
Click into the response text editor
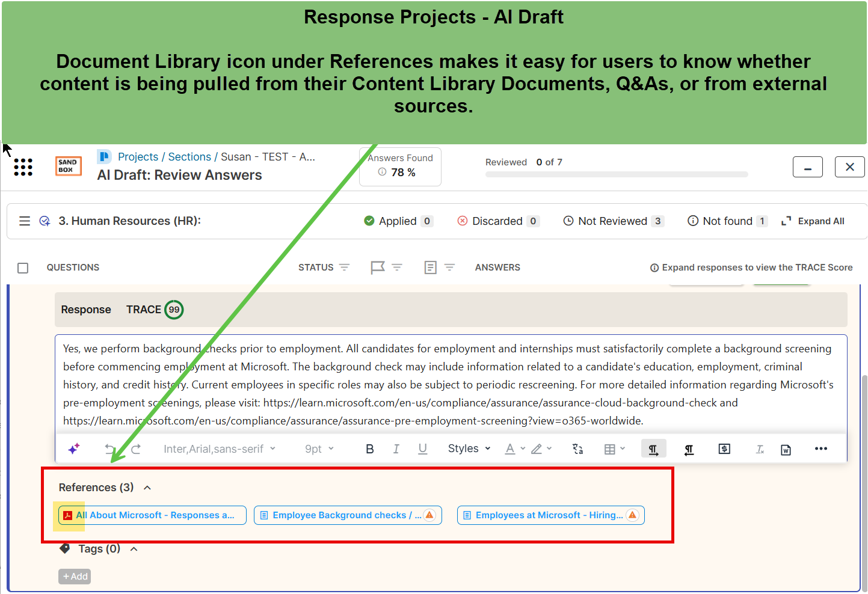(x=451, y=384)
